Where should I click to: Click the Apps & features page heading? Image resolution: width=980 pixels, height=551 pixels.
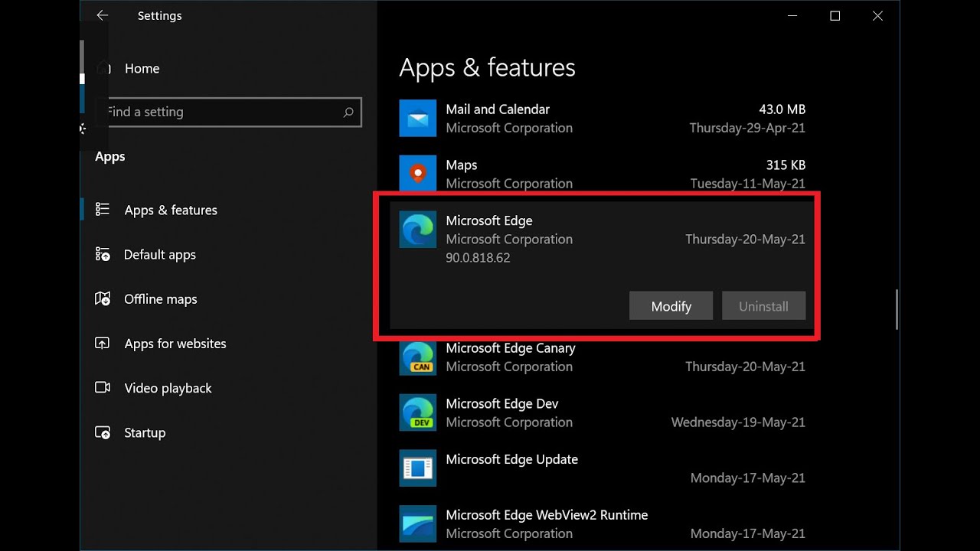487,67
